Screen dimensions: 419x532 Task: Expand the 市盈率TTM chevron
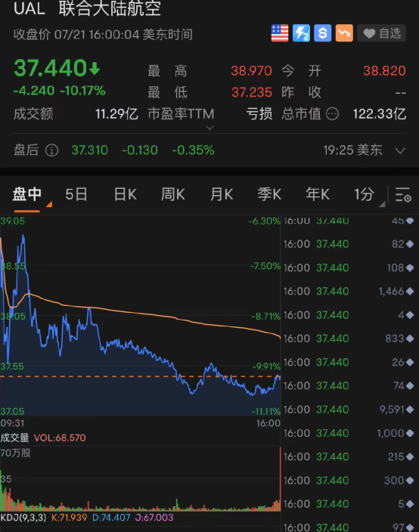coord(209,128)
